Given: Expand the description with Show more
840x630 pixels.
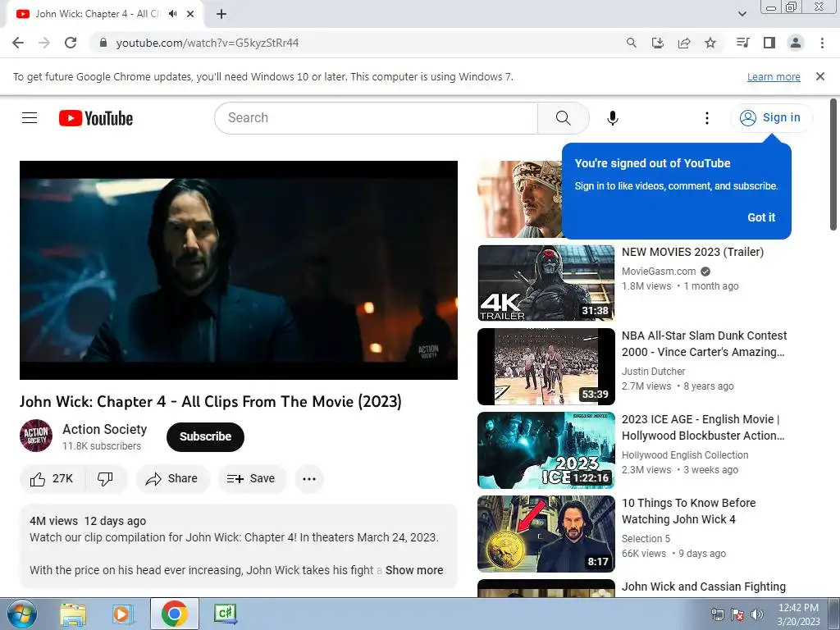Looking at the screenshot, I should click(414, 570).
